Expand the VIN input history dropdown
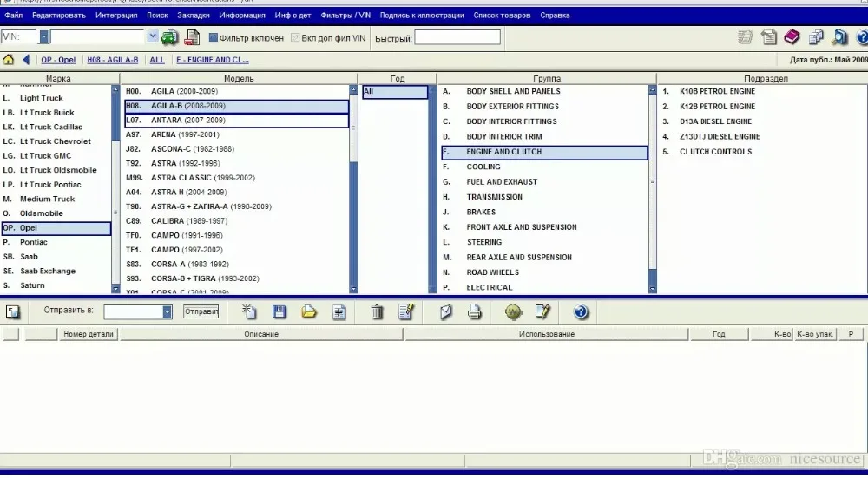Viewport: 868px width, 478px height. [x=153, y=36]
